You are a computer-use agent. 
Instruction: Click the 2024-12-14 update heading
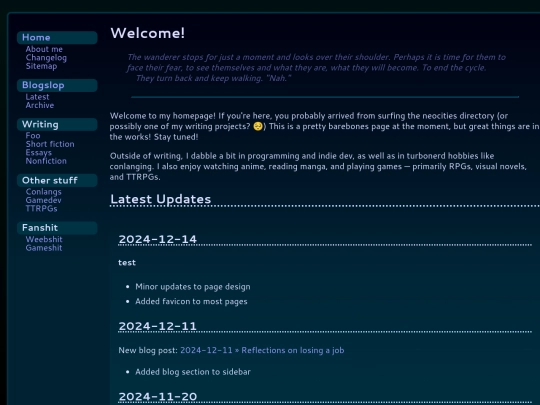(157, 239)
